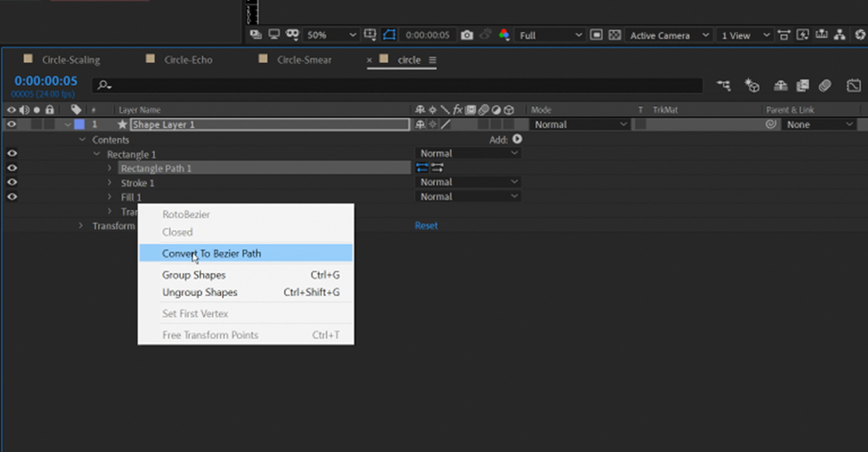This screenshot has width=868, height=452.
Task: Hide Shape Layer 1 with eye icon
Action: pos(12,124)
